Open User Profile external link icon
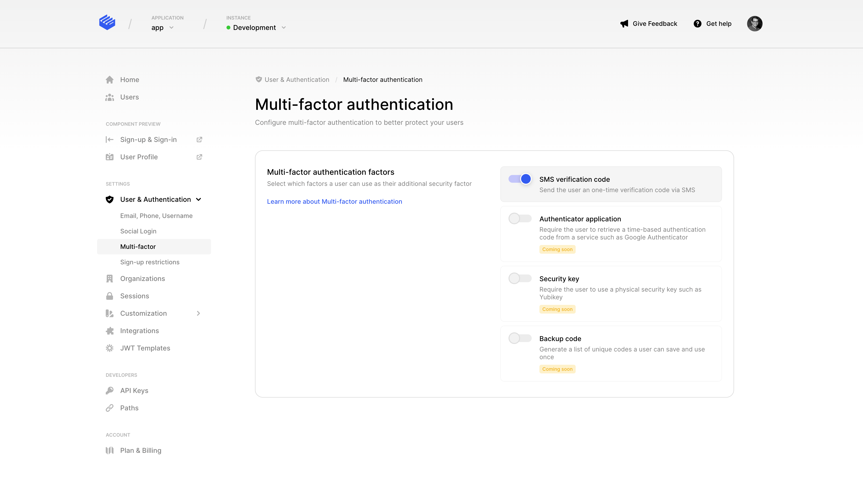 coord(199,157)
